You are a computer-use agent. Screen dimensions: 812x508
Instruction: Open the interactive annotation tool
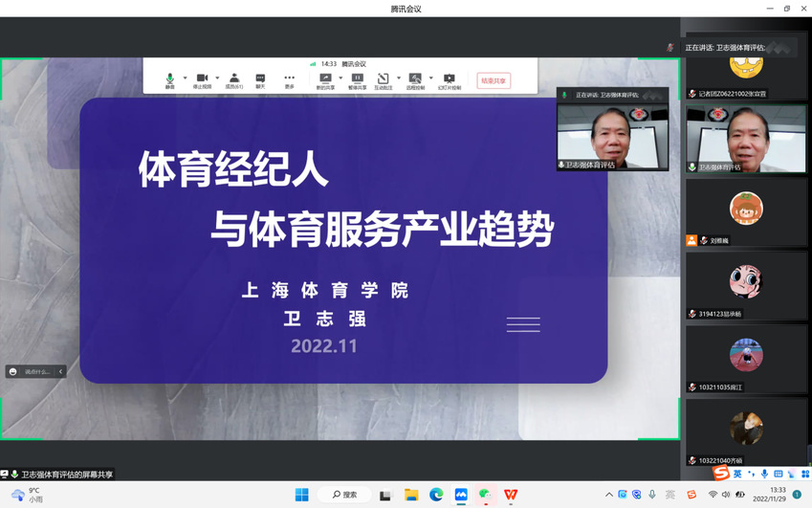point(384,79)
